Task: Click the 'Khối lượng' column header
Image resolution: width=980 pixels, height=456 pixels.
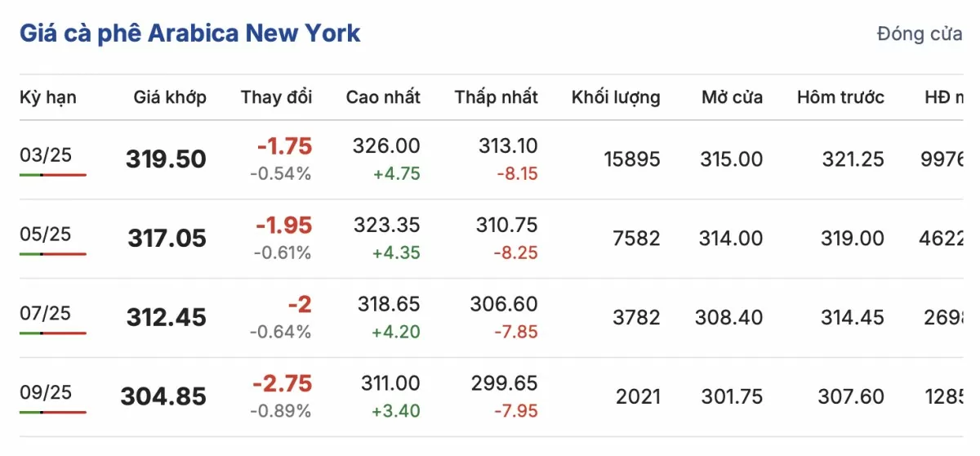Action: click(616, 97)
